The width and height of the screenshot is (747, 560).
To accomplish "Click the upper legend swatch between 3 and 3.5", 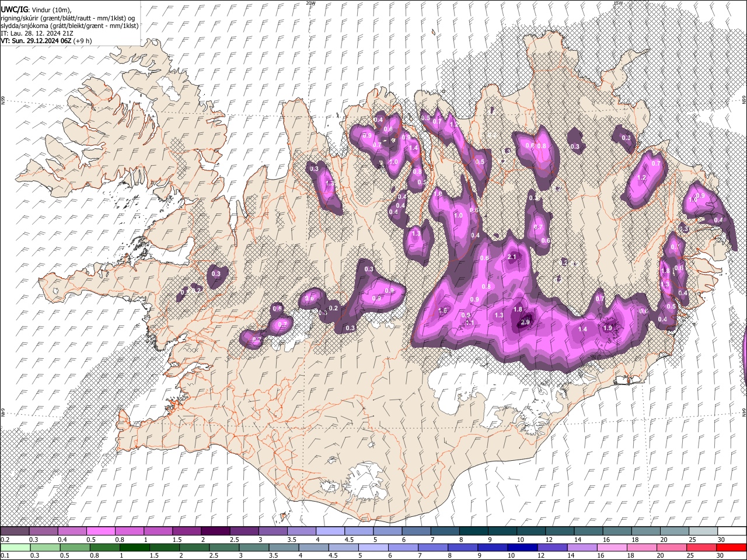I will coord(273,531).
